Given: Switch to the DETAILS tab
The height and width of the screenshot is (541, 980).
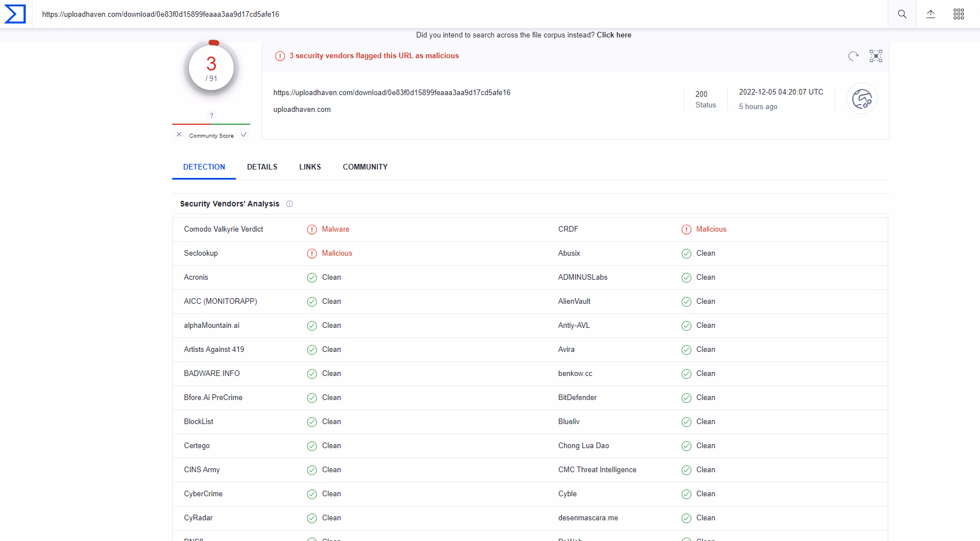Looking at the screenshot, I should [x=262, y=167].
